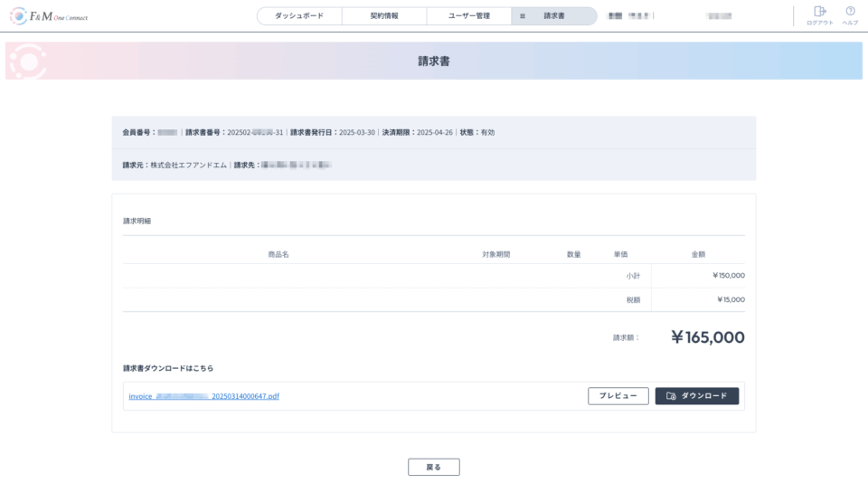
Task: Click the F&M One Connect logo
Action: tap(49, 16)
